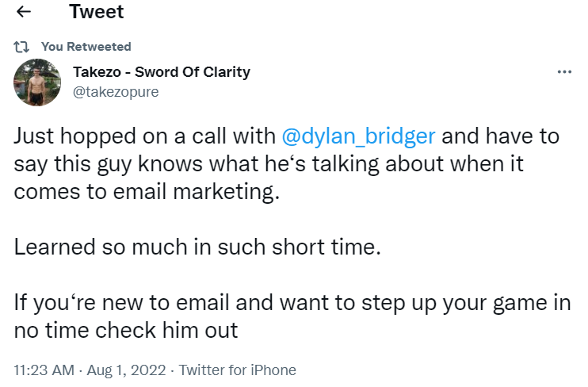This screenshot has height=387, width=588.
Task: Open the @takezopure handle
Action: pos(116,92)
